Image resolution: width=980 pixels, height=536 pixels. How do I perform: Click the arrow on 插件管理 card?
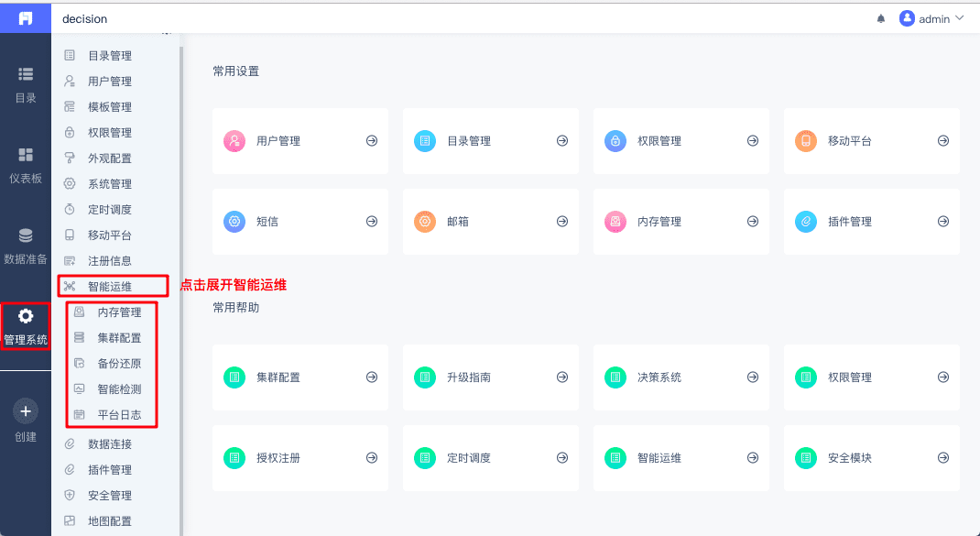[x=943, y=222]
